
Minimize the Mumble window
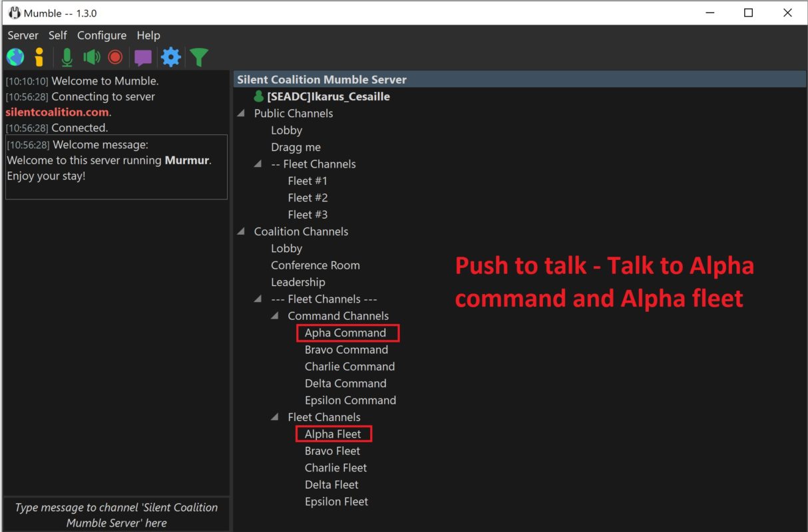709,13
